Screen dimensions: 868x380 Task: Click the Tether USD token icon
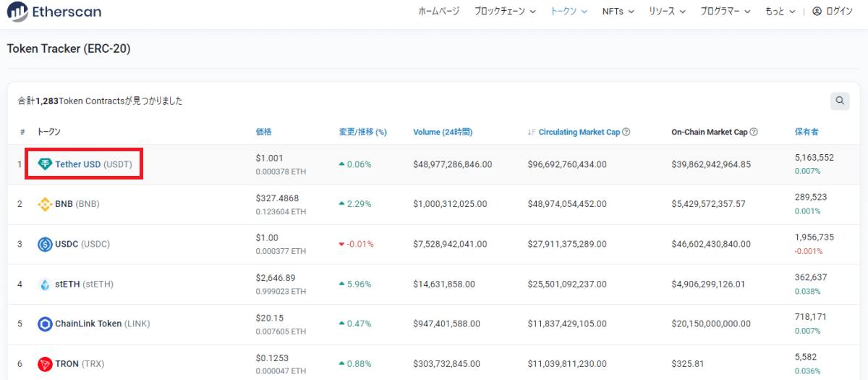[x=45, y=164]
